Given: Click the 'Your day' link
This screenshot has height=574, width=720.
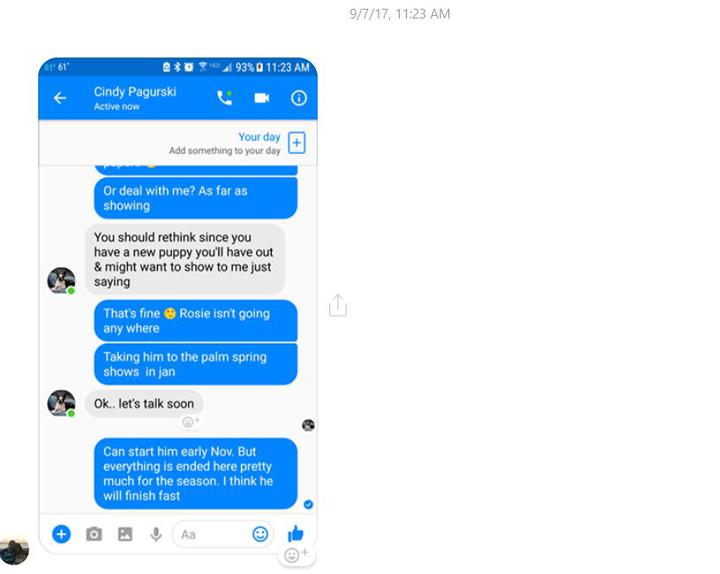Looking at the screenshot, I should [259, 137].
